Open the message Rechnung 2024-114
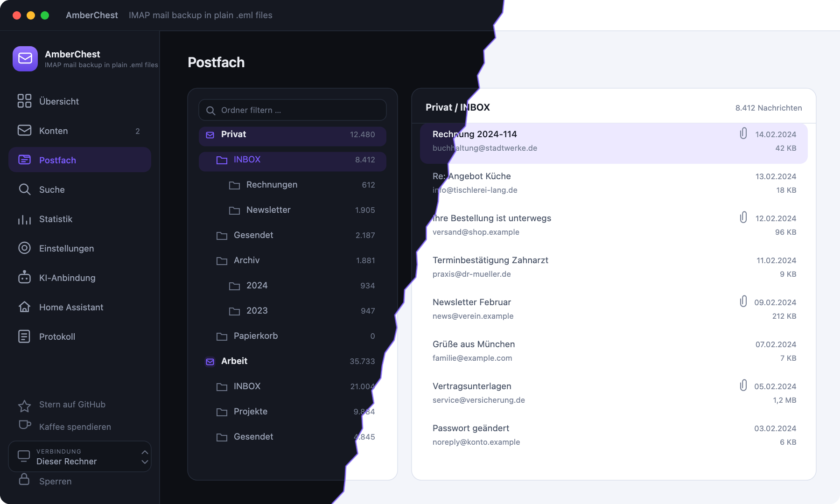 (614, 143)
